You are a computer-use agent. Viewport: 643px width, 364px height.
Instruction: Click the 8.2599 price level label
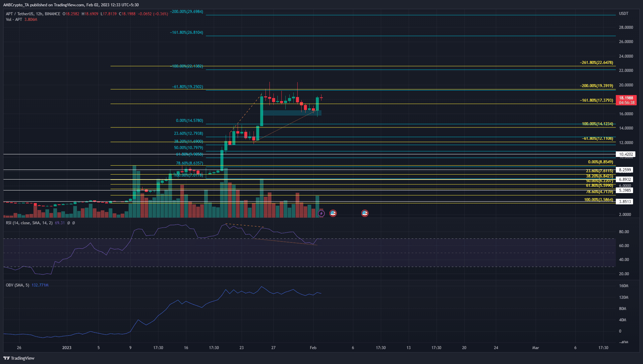[x=624, y=170]
